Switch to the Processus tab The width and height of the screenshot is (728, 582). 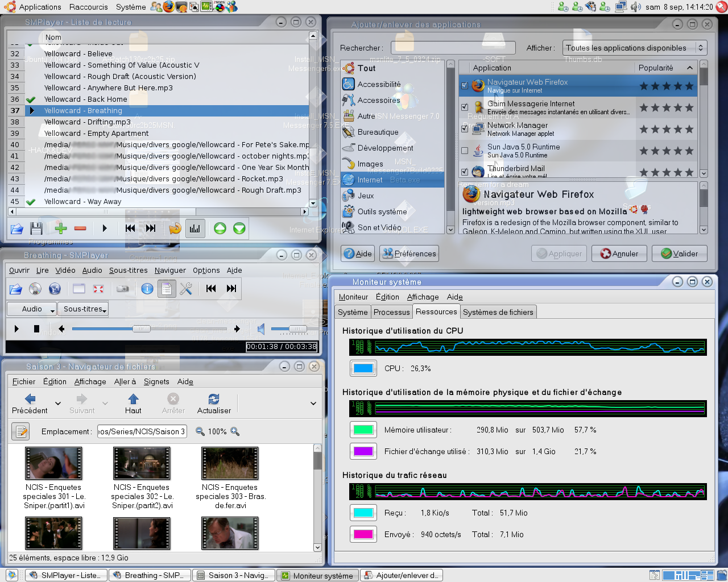tap(391, 312)
